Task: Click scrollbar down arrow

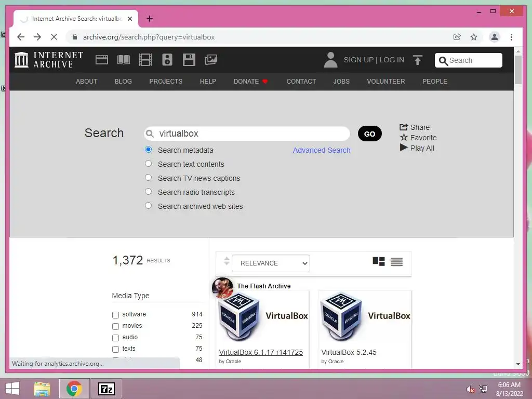Action: pyautogui.click(x=518, y=364)
